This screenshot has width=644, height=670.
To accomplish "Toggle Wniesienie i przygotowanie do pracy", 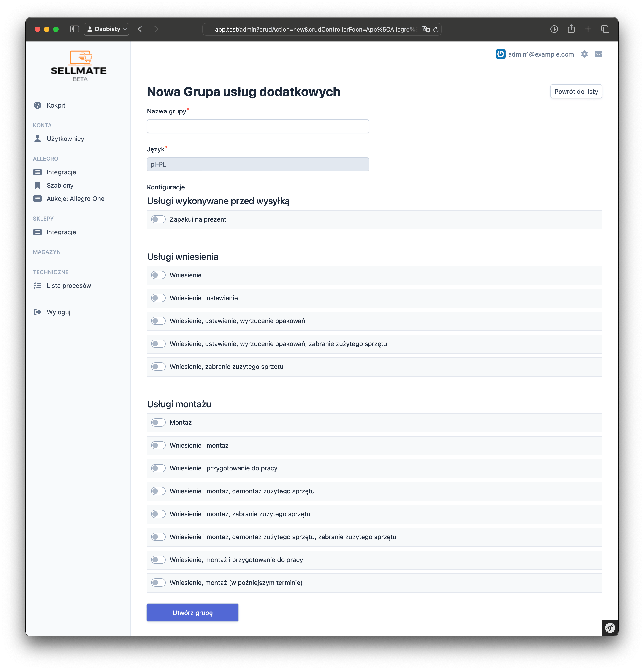I will (158, 468).
